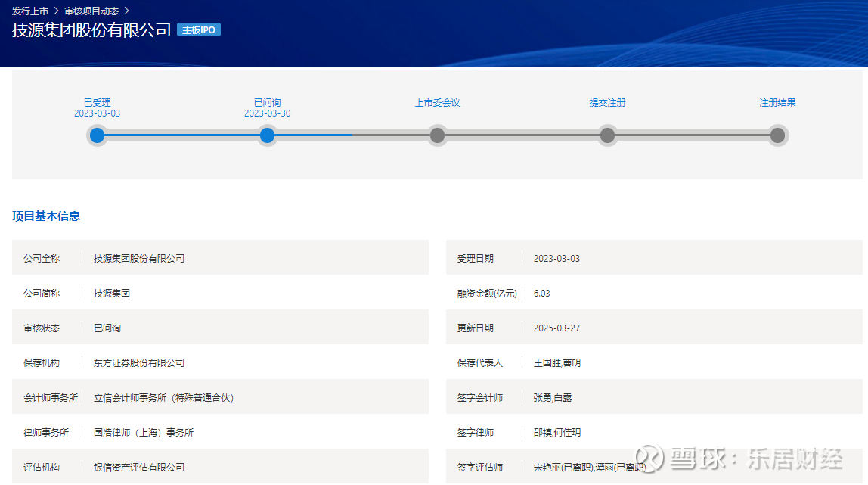Click the 公司简称 value 技源集团
Image resolution: width=868 pixels, height=485 pixels.
(112, 293)
